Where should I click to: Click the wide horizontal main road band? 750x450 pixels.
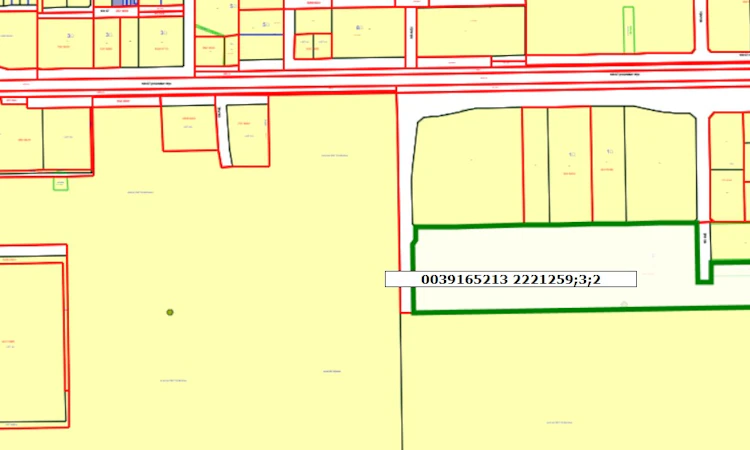(375, 79)
